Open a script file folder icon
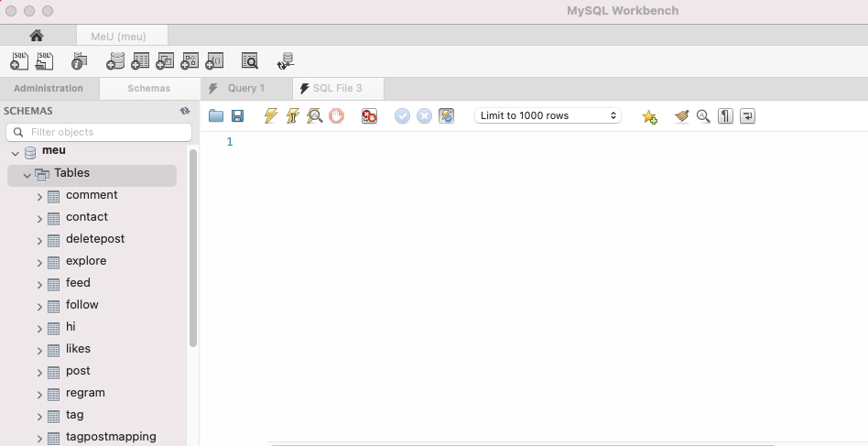The image size is (868, 446). [x=216, y=115]
